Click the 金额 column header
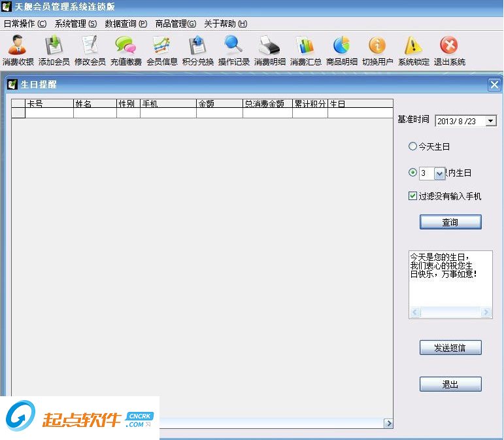Viewport: 504px width, 440px height. tap(219, 103)
